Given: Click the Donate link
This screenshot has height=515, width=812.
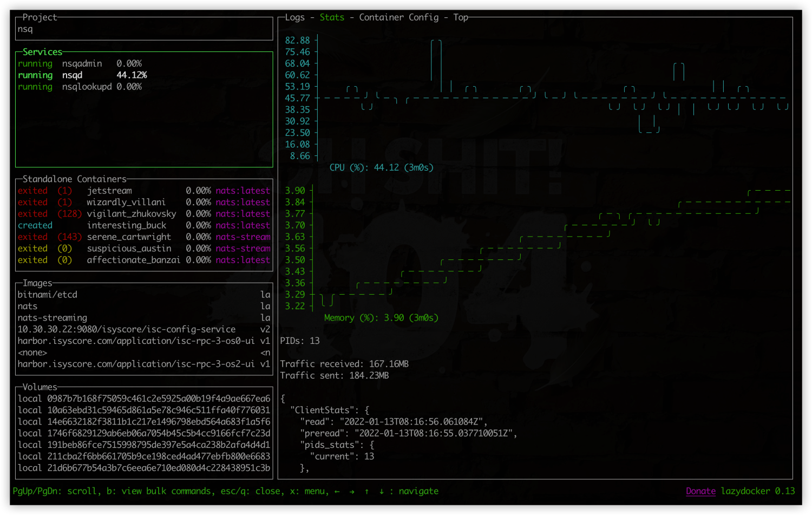Looking at the screenshot, I should click(x=700, y=491).
